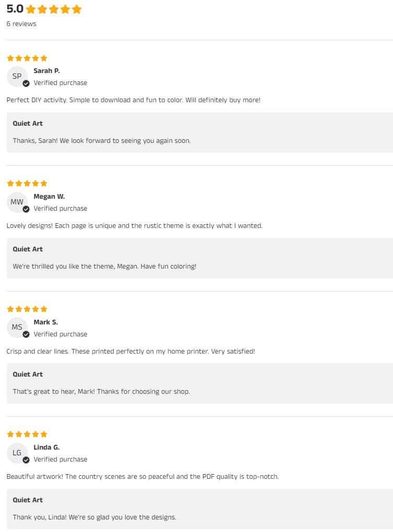Click the Quiet Art seller name in first reply
Image resolution: width=393 pixels, height=532 pixels.
pos(27,123)
